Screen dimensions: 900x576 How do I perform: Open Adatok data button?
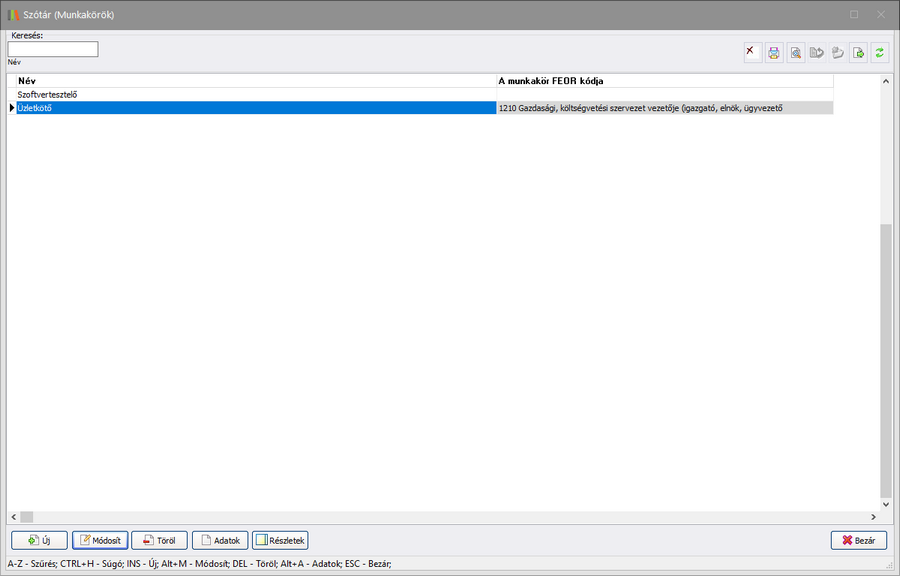(220, 540)
